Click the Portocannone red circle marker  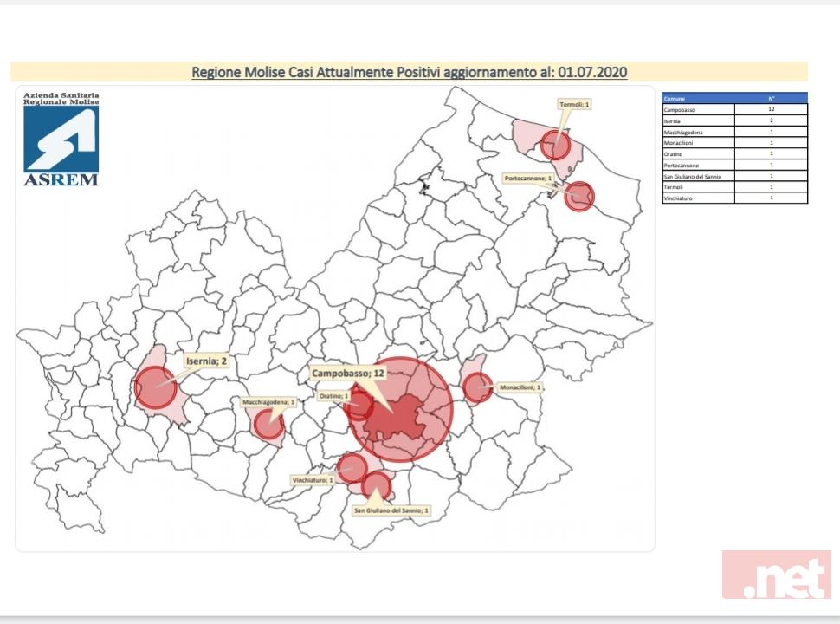coord(578,197)
